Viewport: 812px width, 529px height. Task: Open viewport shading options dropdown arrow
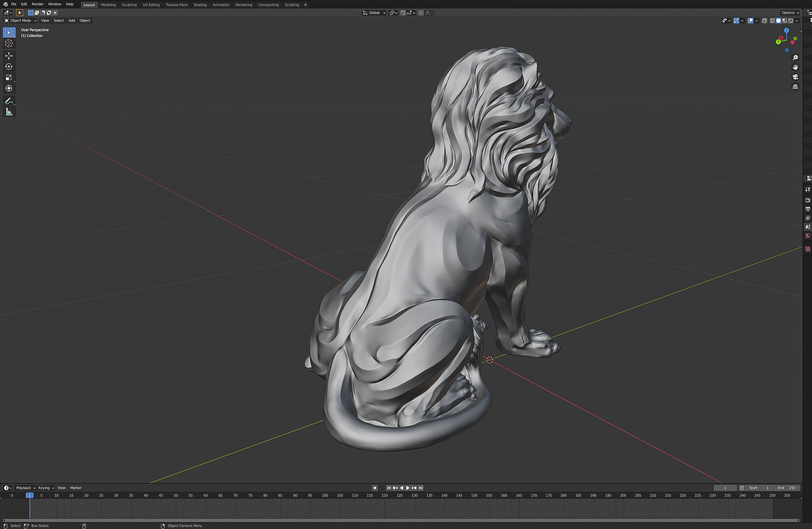pyautogui.click(x=797, y=21)
